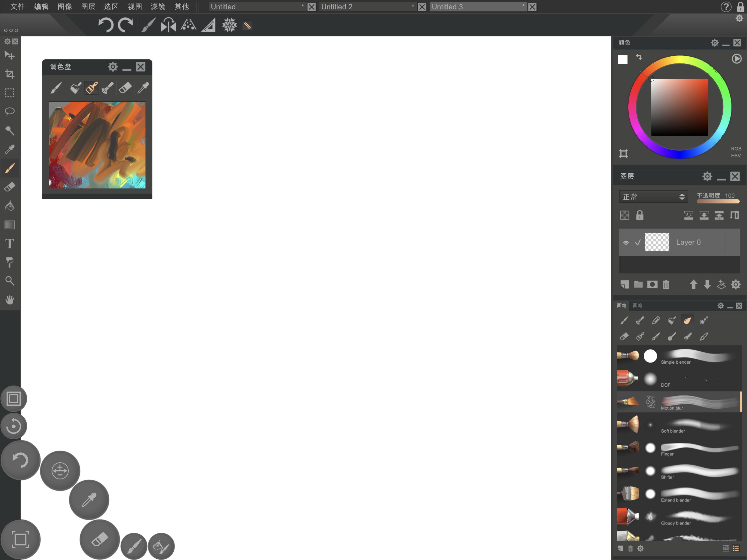The width and height of the screenshot is (747, 560).
Task: Select the Magic wand tool
Action: (10, 130)
